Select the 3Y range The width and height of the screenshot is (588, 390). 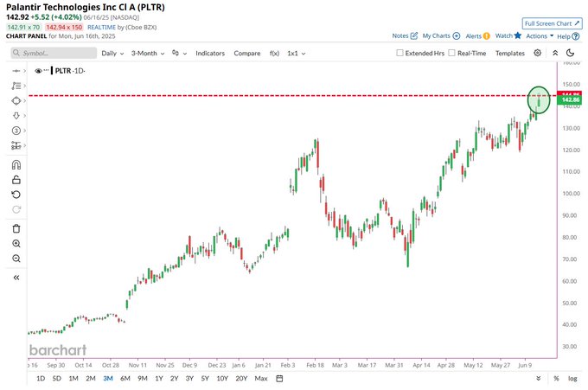(x=189, y=379)
